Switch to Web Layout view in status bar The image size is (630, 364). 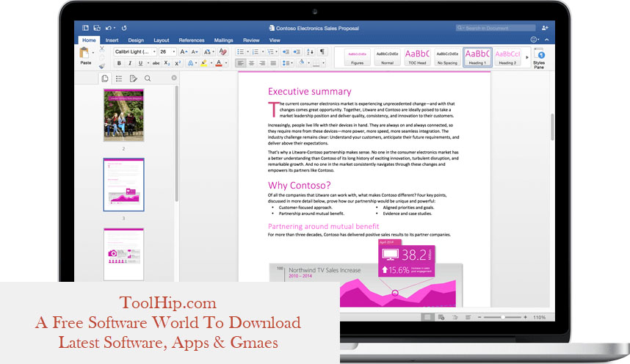coord(441,317)
